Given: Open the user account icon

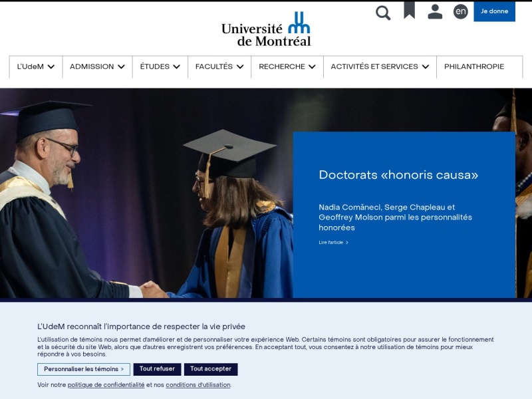Looking at the screenshot, I should [435, 12].
